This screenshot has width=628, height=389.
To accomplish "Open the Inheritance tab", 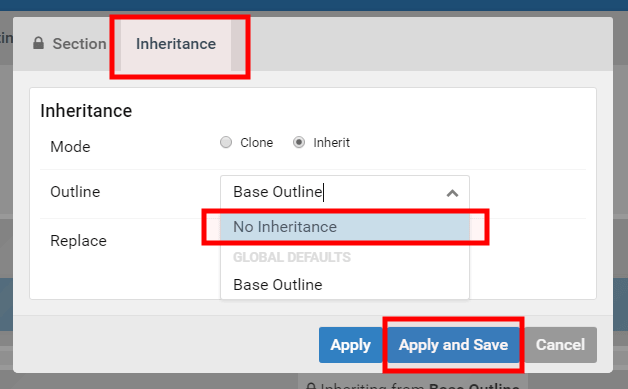I will click(176, 44).
